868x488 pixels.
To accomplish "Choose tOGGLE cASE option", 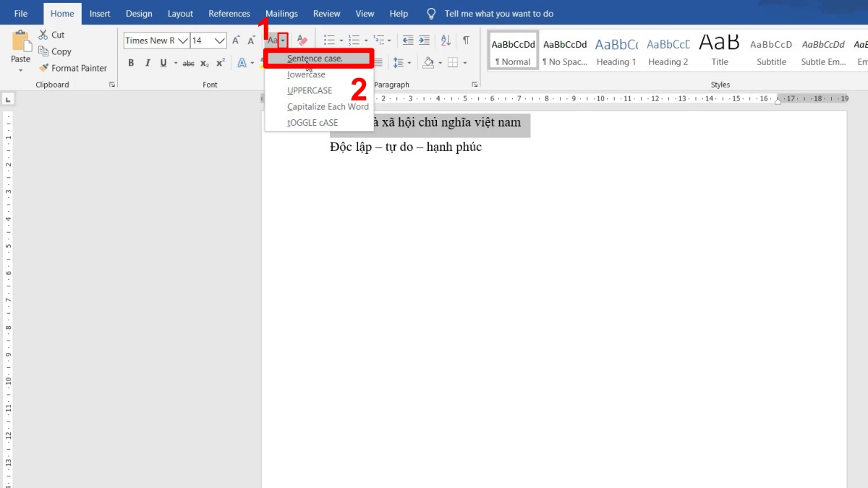I will (x=319, y=122).
